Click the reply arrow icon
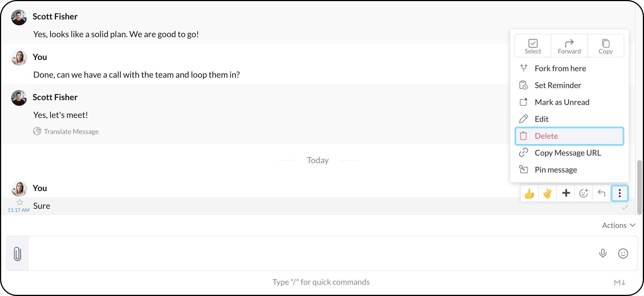644x296 pixels. tap(601, 193)
